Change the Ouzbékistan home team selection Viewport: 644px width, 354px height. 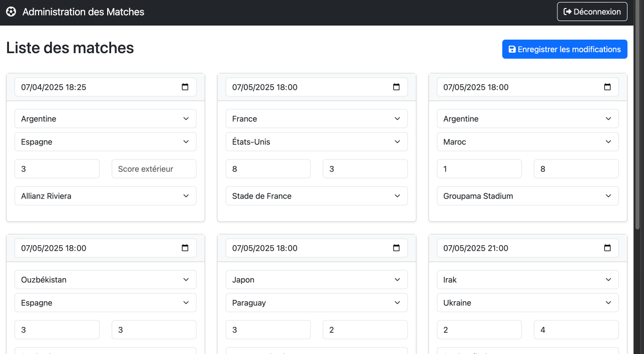105,280
